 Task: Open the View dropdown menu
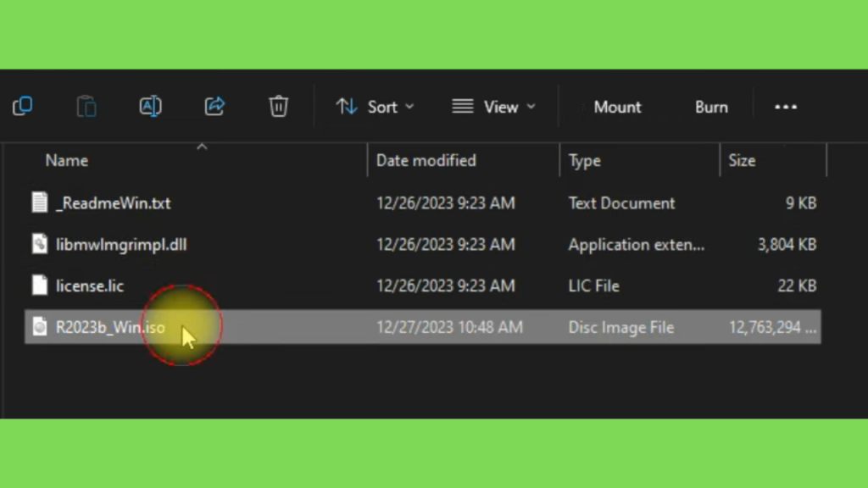pos(493,107)
